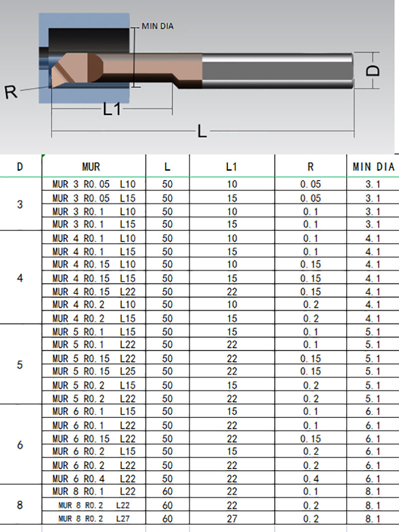Click cell 'MUR 5 R0.1 L22'
The image size is (399, 532).
(94, 344)
